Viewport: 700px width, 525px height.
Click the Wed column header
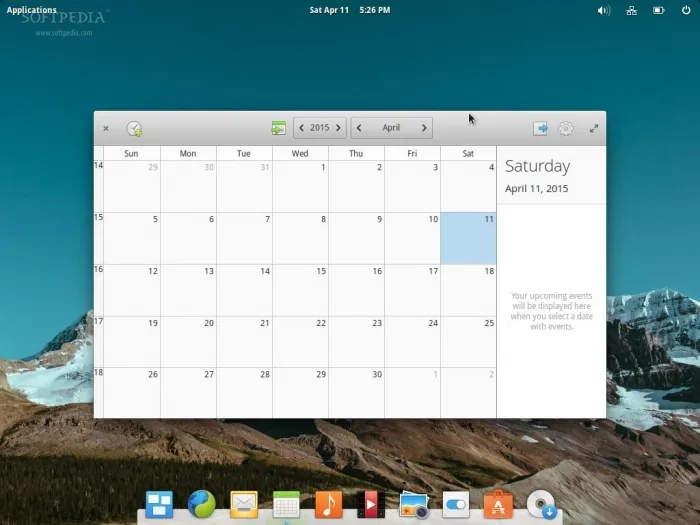tap(300, 154)
